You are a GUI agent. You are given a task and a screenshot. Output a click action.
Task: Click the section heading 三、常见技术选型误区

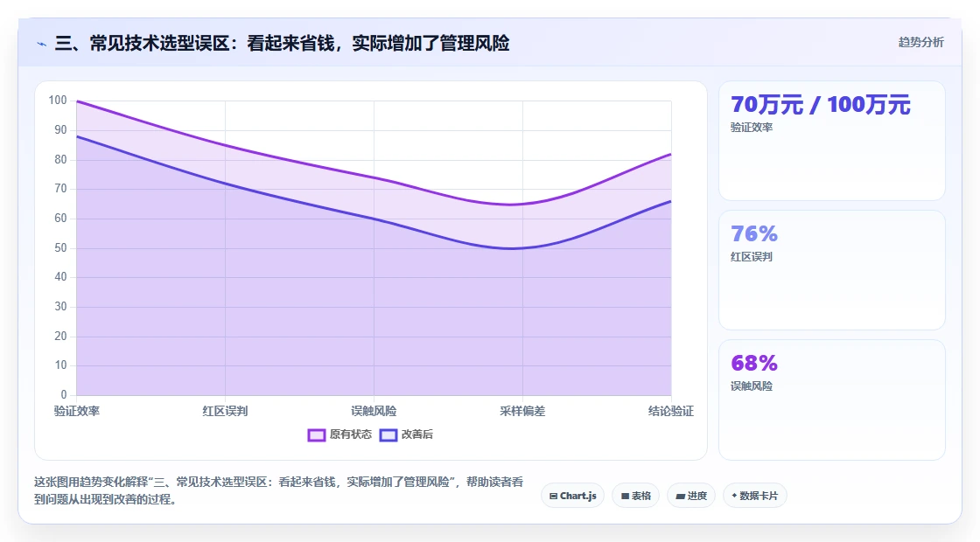click(x=282, y=44)
